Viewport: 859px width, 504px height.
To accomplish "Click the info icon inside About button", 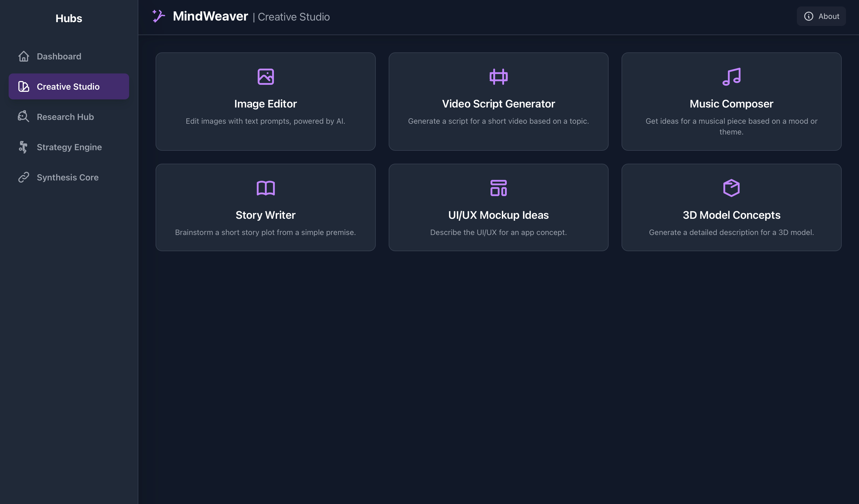I will pos(808,16).
